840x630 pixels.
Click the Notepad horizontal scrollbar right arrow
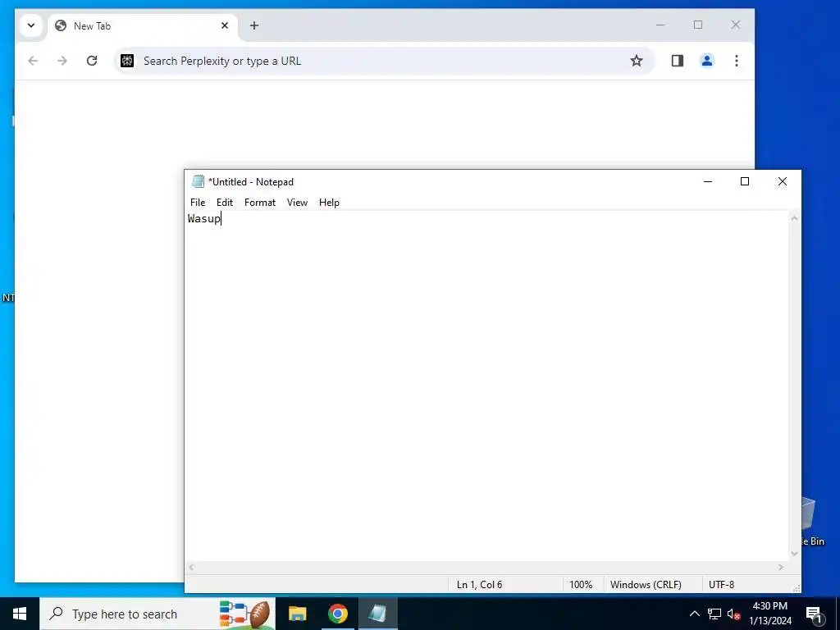[781, 567]
